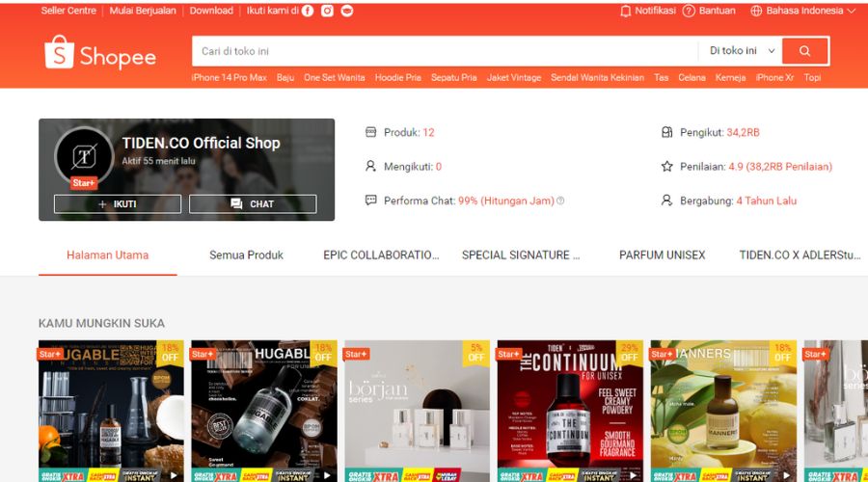
Task: Switch to Halaman Utama tab
Action: [107, 255]
